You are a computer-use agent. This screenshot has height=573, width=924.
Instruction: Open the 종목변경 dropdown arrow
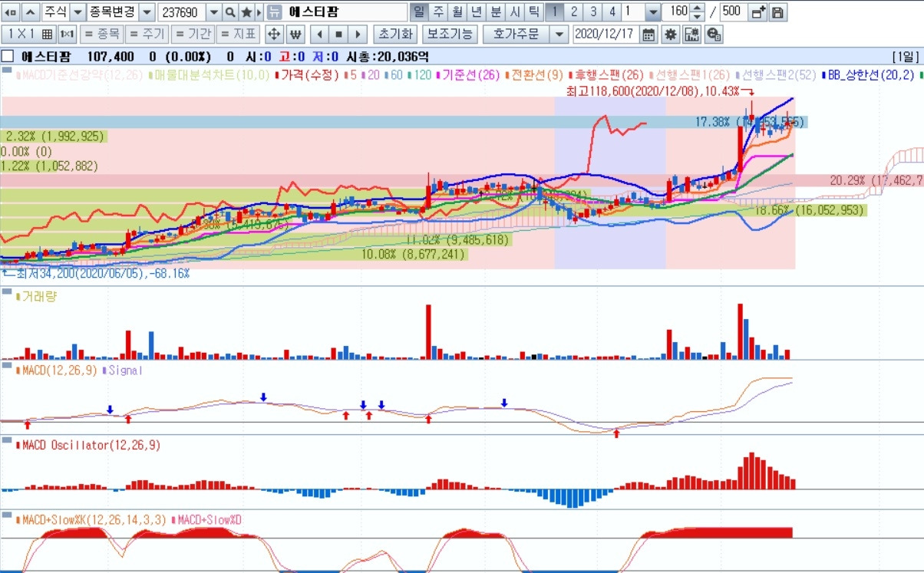tap(146, 12)
